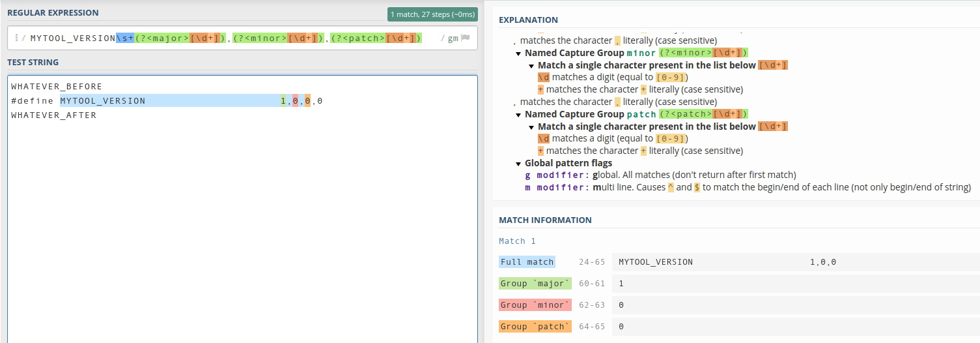Click the 'm modifier:' explanation line

tap(748, 187)
